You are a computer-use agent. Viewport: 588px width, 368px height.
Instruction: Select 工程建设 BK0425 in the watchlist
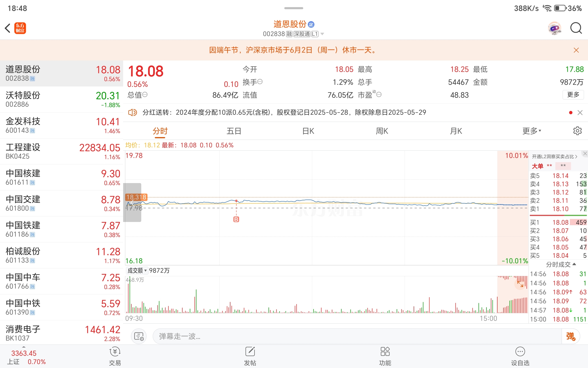[62, 151]
